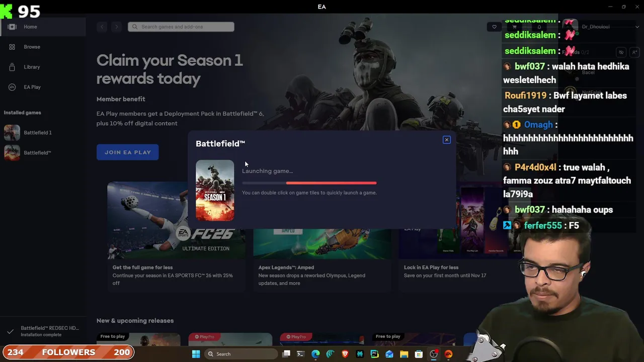This screenshot has height=362, width=644.
Task: Open the first Play Pro game tile
Action: (230, 340)
